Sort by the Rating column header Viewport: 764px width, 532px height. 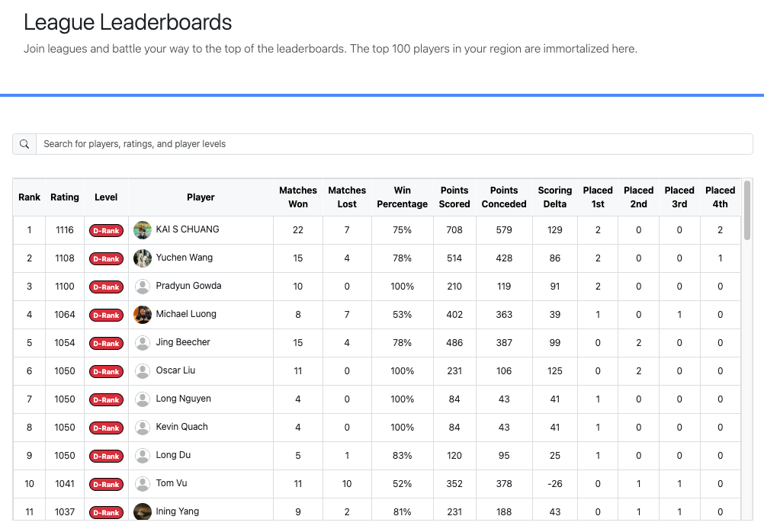point(65,197)
